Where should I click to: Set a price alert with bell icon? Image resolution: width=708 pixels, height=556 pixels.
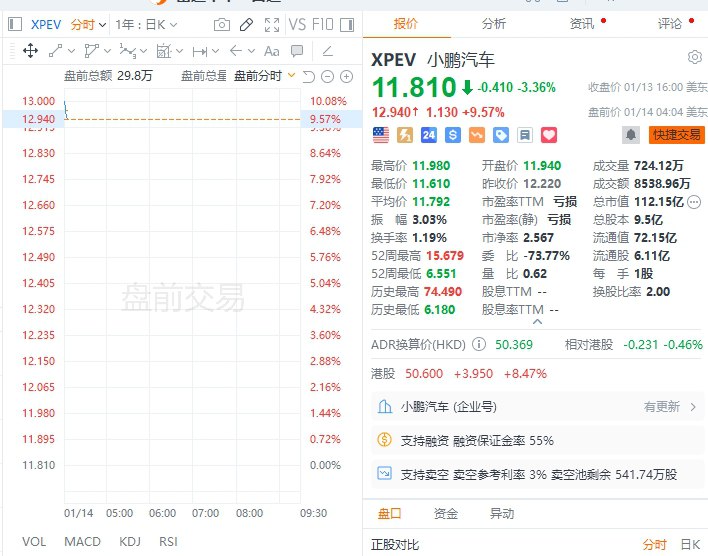click(631, 135)
